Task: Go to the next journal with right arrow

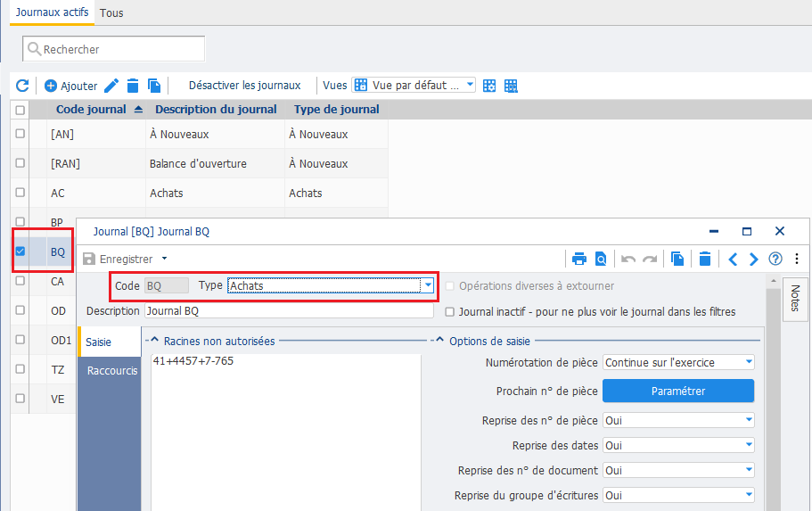Action: (x=753, y=259)
